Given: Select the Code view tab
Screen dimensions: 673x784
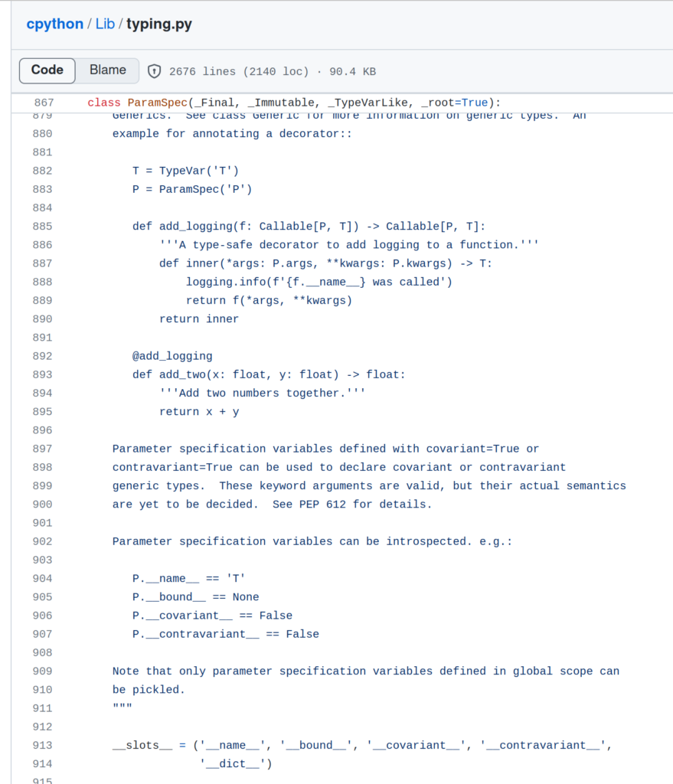Looking at the screenshot, I should [x=47, y=70].
